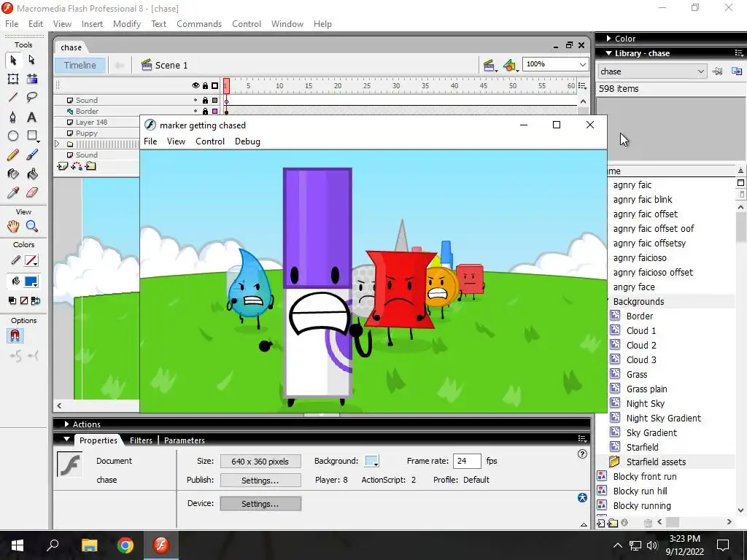Image resolution: width=747 pixels, height=560 pixels.
Task: Toggle show/hide all layers eye icon
Action: [x=196, y=86]
